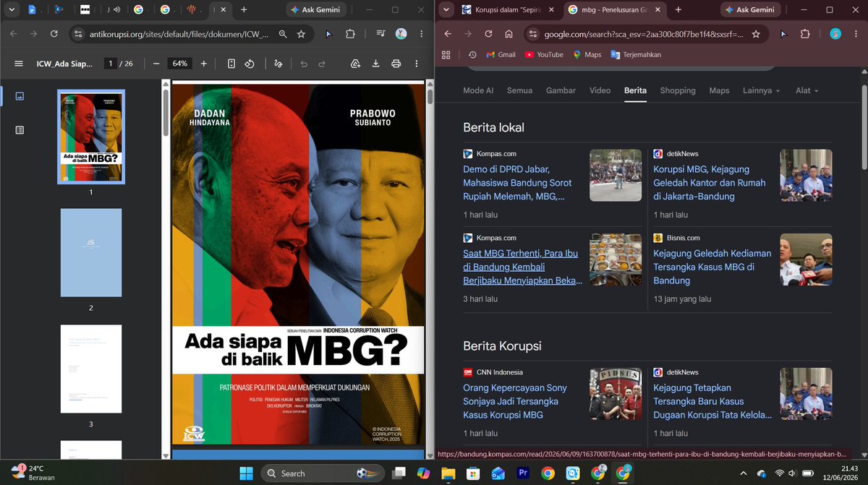Screen dimensions: 868x485
Task: Zoom out the PDF with minus button
Action: pos(156,64)
